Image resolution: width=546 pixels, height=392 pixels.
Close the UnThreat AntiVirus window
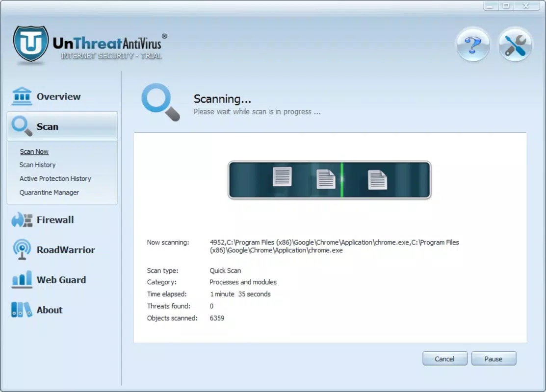pos(526,5)
